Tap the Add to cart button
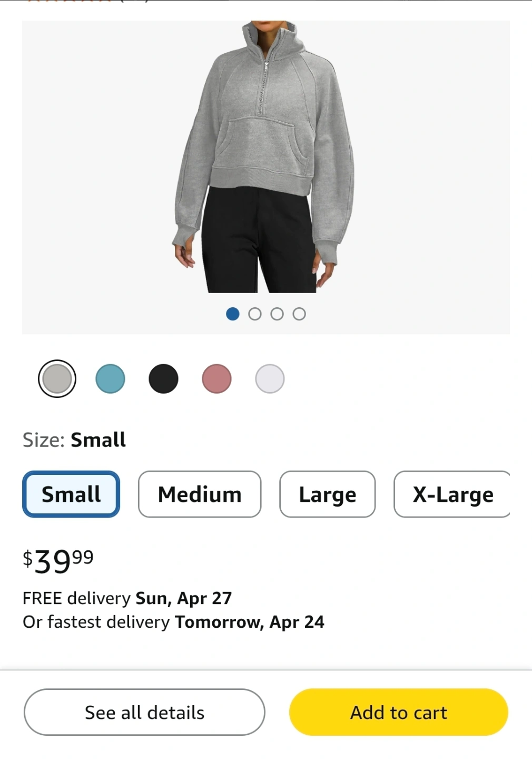 coord(399,712)
